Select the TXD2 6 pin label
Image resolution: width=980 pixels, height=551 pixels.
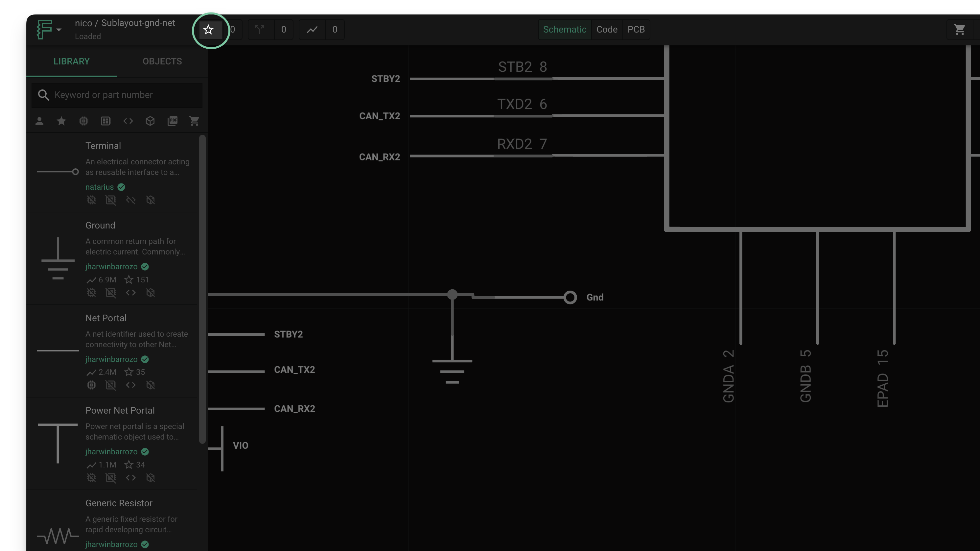[x=522, y=104]
